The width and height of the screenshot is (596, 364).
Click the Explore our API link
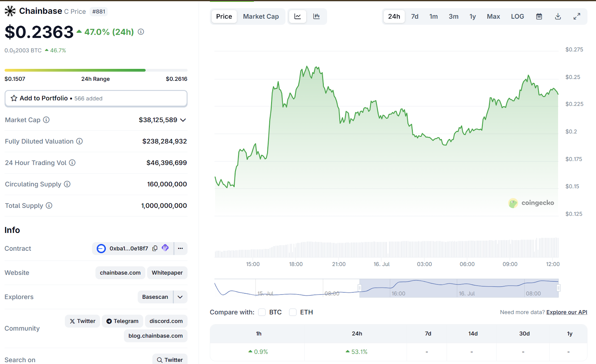pyautogui.click(x=567, y=312)
